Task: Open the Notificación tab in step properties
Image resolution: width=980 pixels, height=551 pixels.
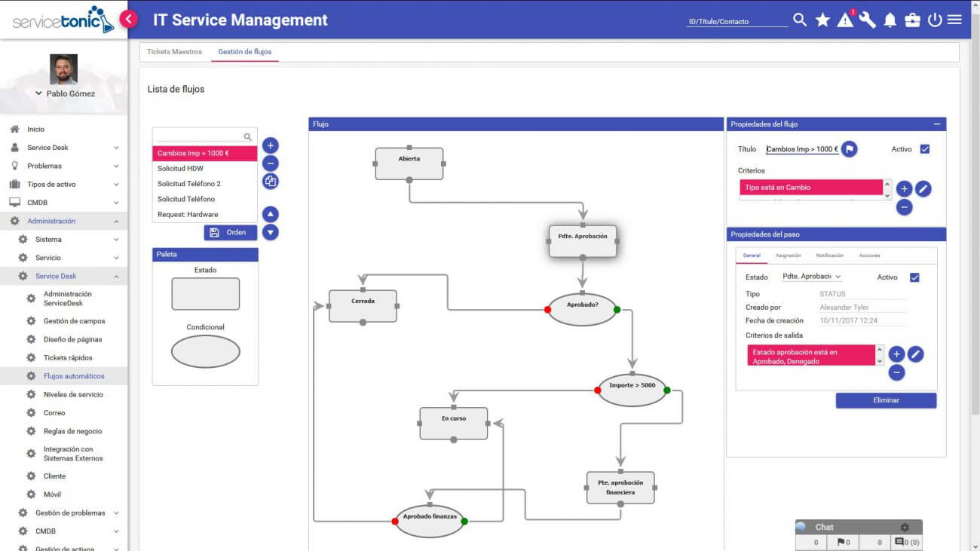Action: [829, 256]
